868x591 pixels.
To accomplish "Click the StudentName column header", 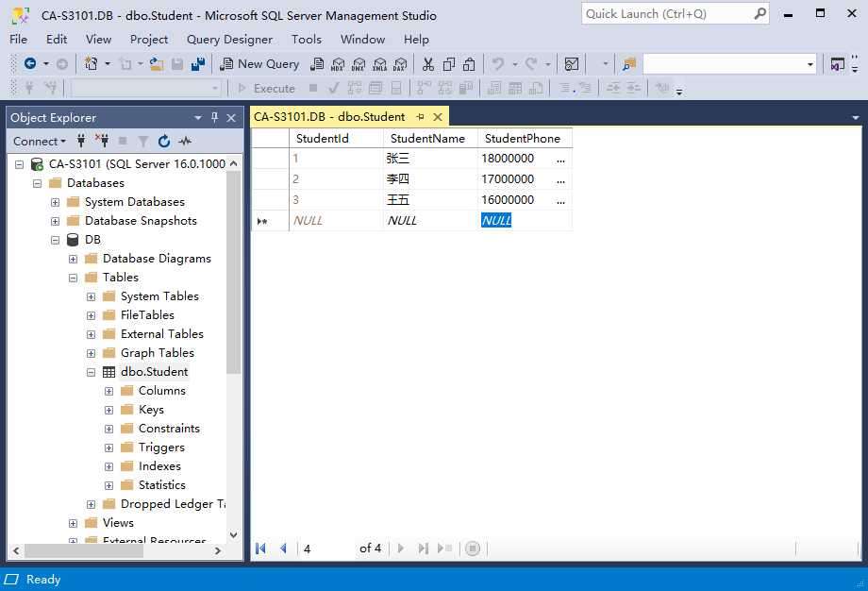I will (x=427, y=139).
